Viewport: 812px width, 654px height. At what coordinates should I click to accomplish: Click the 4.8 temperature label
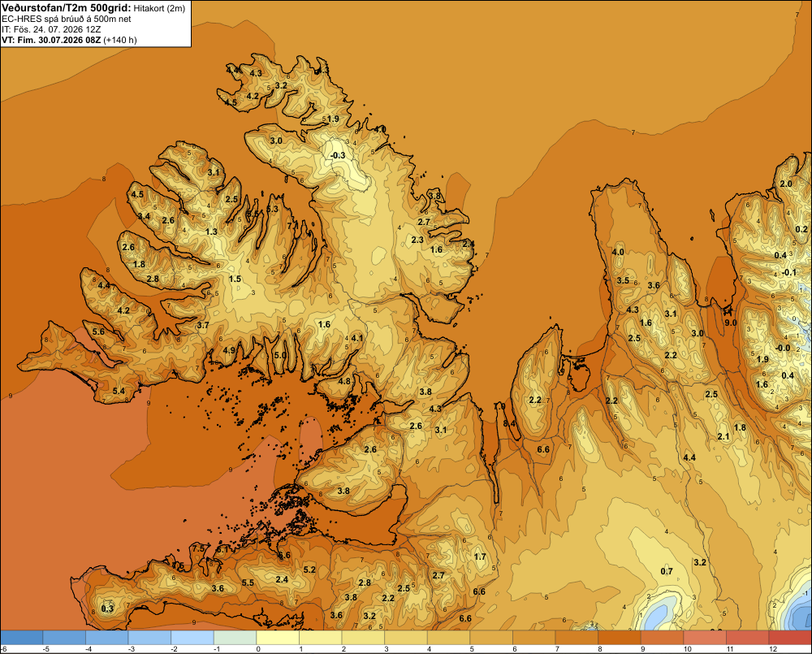pos(344,381)
